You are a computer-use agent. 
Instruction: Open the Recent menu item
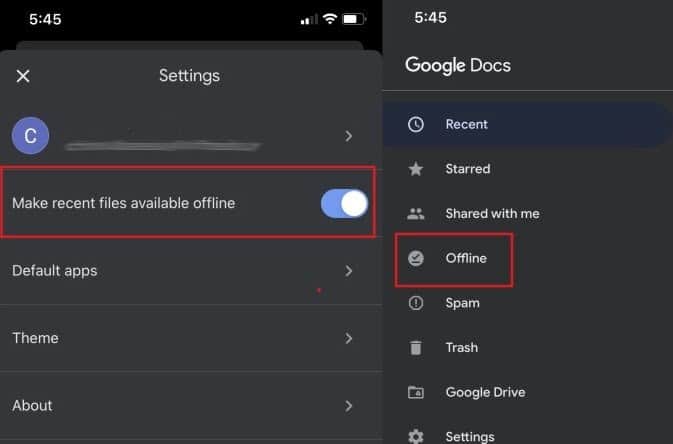pos(527,125)
